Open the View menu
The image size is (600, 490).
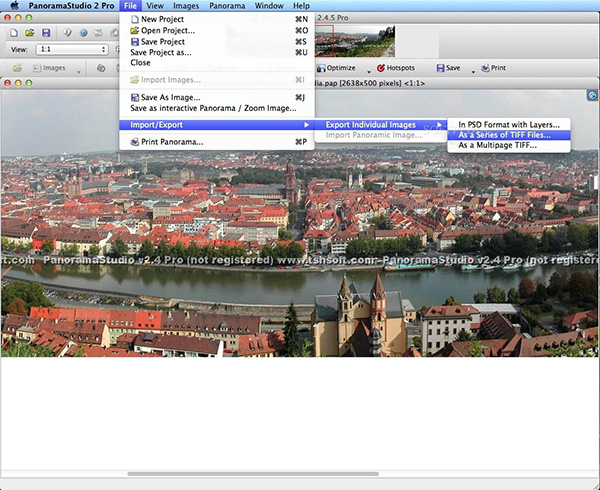click(x=155, y=6)
